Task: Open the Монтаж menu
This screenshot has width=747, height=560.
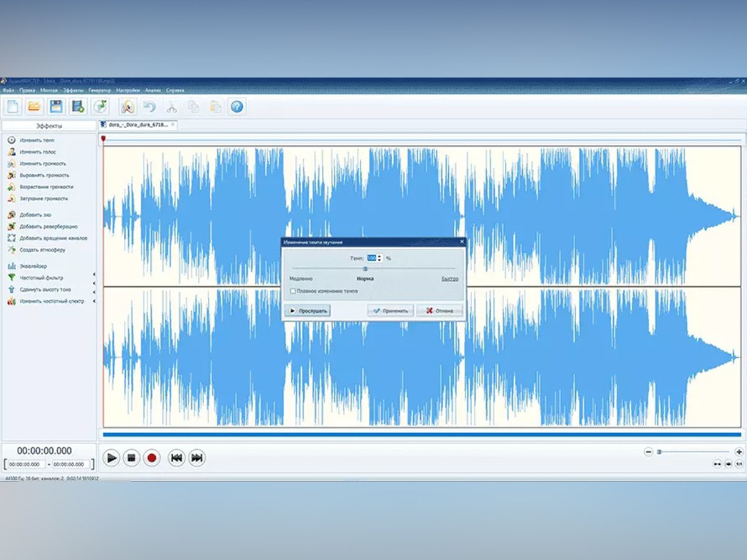Action: (x=49, y=91)
